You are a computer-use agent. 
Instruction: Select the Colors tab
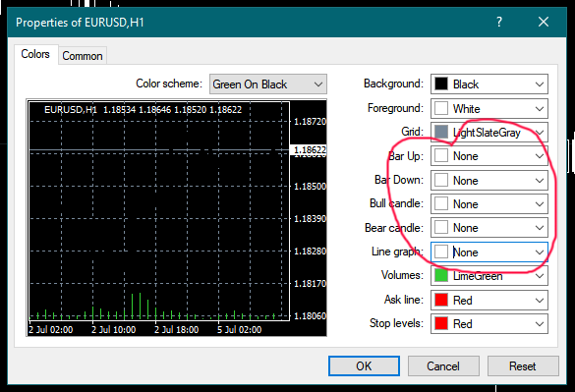click(35, 54)
